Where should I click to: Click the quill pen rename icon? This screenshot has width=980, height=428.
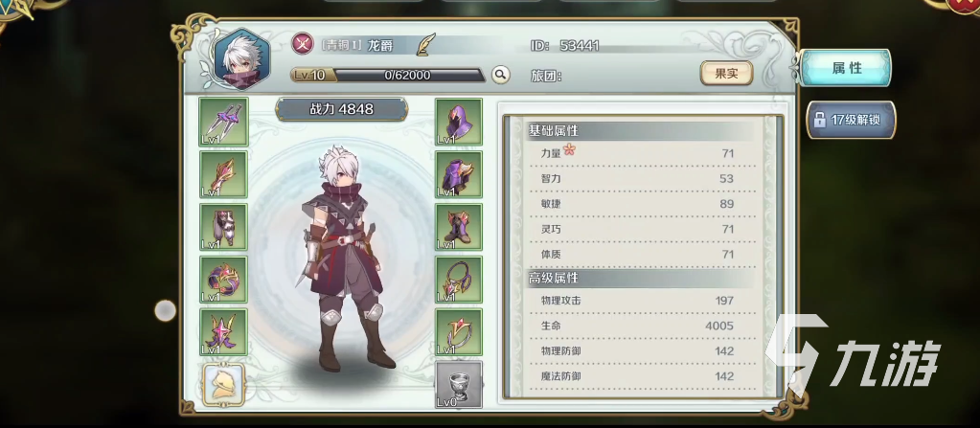(426, 44)
